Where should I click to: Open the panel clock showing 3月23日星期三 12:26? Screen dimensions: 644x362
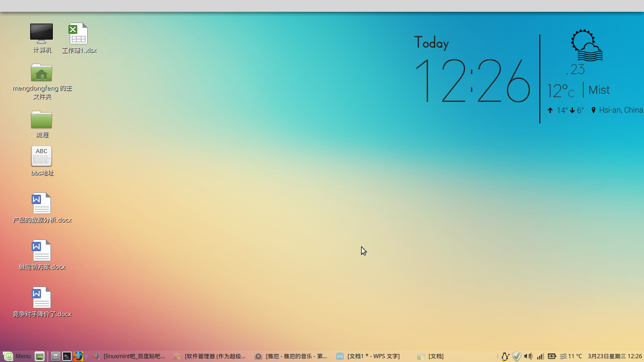coord(615,356)
